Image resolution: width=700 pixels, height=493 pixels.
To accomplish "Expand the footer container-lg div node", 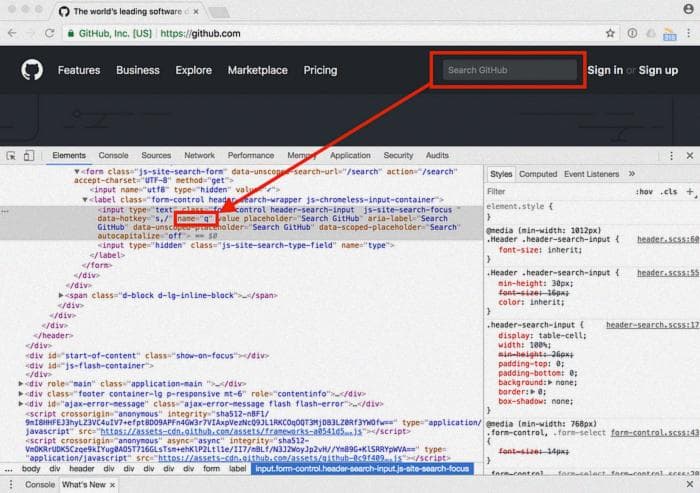I will point(21,394).
